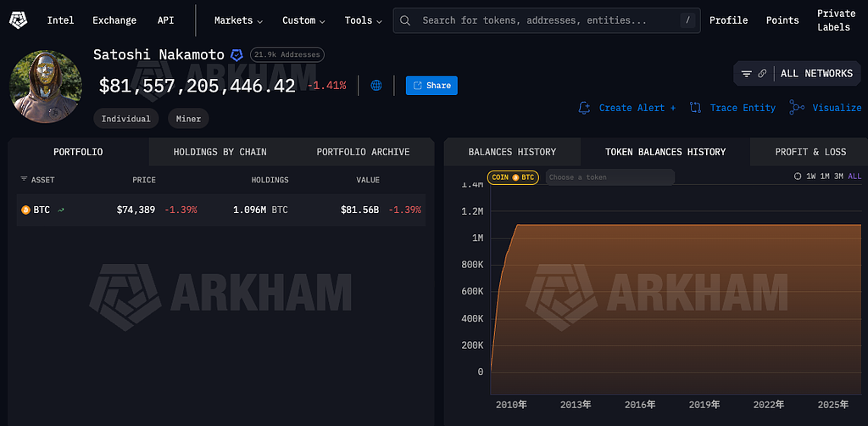This screenshot has height=426, width=868.
Task: Click the sort icon next to ASSET header
Action: point(23,180)
